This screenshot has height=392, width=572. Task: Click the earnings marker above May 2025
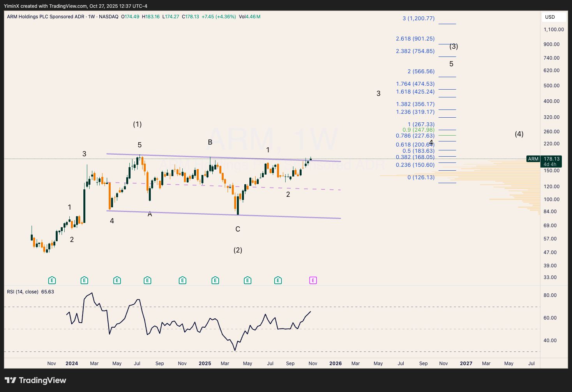tap(247, 280)
